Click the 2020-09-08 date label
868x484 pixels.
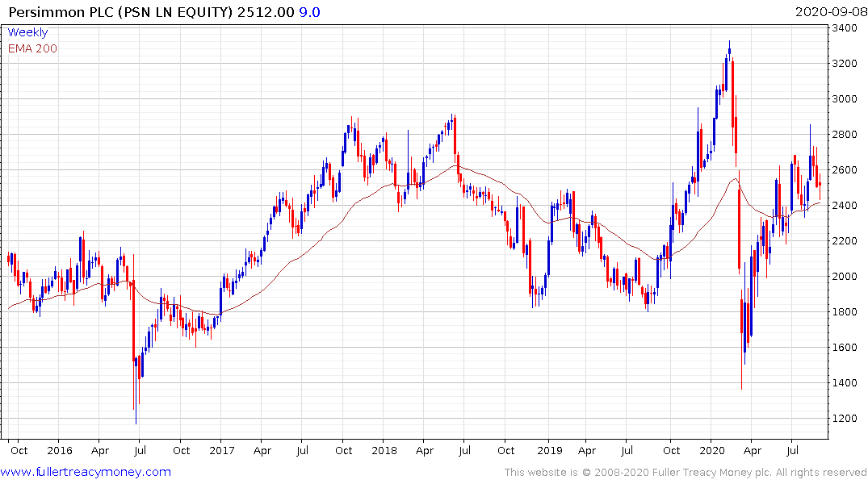tap(831, 12)
